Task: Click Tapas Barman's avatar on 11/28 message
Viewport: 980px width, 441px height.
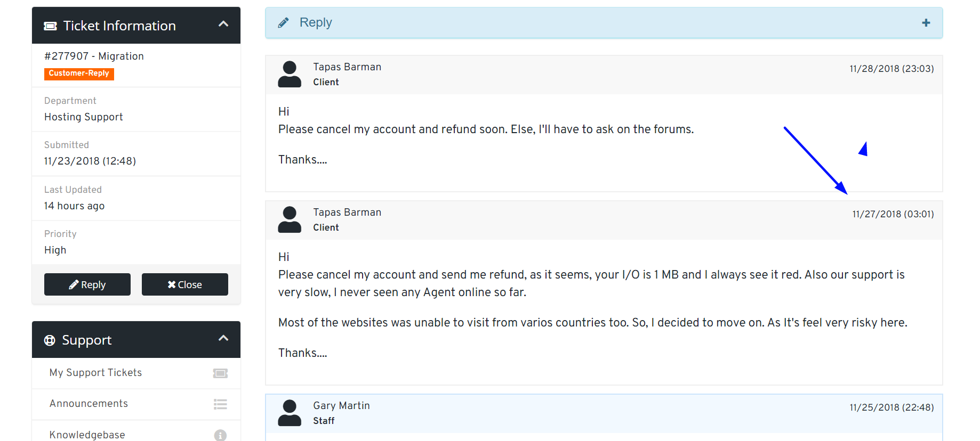Action: 290,74
